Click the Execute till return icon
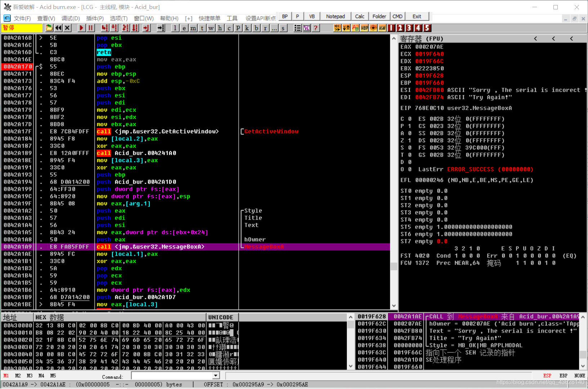 click(147, 28)
